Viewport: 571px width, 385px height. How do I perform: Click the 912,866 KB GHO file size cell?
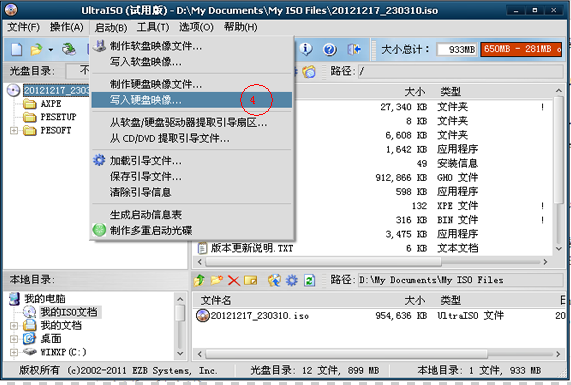(401, 178)
